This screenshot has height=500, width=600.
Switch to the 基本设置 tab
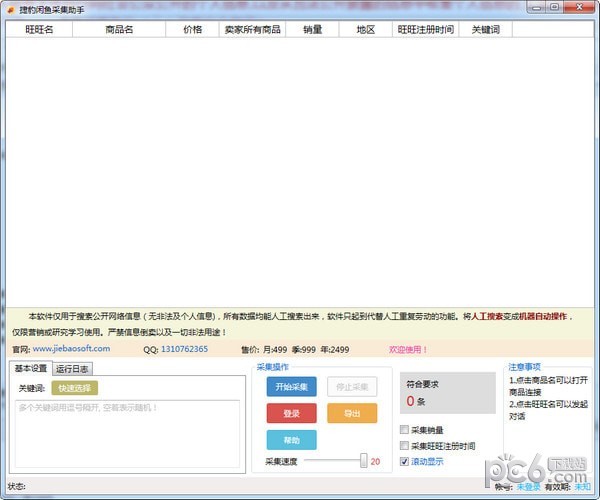tap(31, 368)
